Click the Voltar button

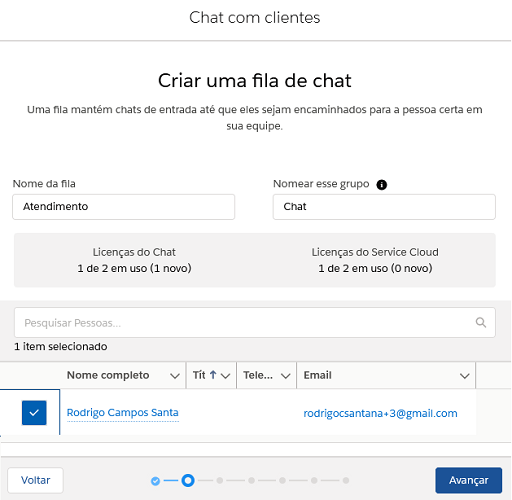(35, 480)
